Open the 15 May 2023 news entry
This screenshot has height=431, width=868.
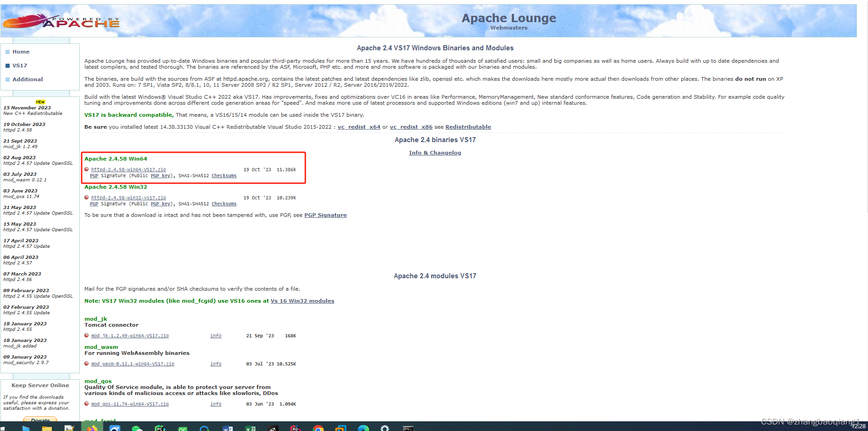[x=38, y=227]
